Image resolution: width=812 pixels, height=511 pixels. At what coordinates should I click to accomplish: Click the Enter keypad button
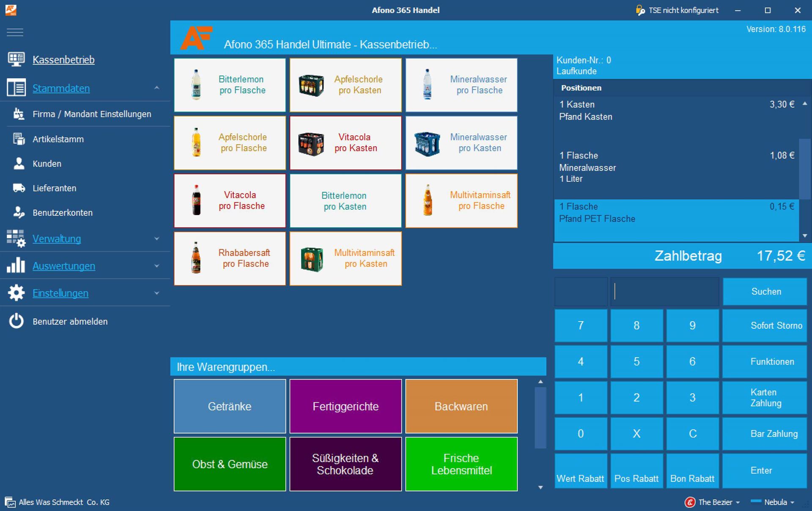coord(765,471)
